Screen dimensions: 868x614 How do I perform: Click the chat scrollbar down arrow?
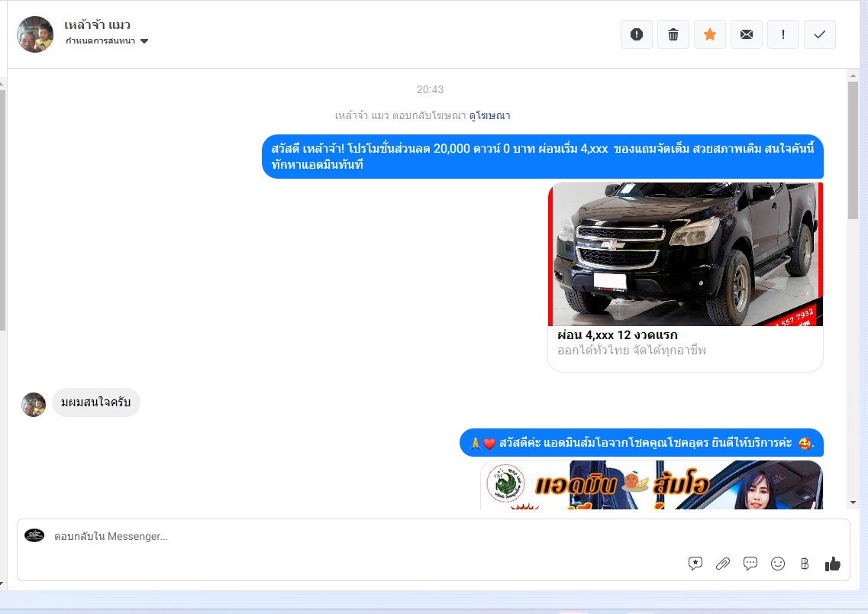(853, 503)
